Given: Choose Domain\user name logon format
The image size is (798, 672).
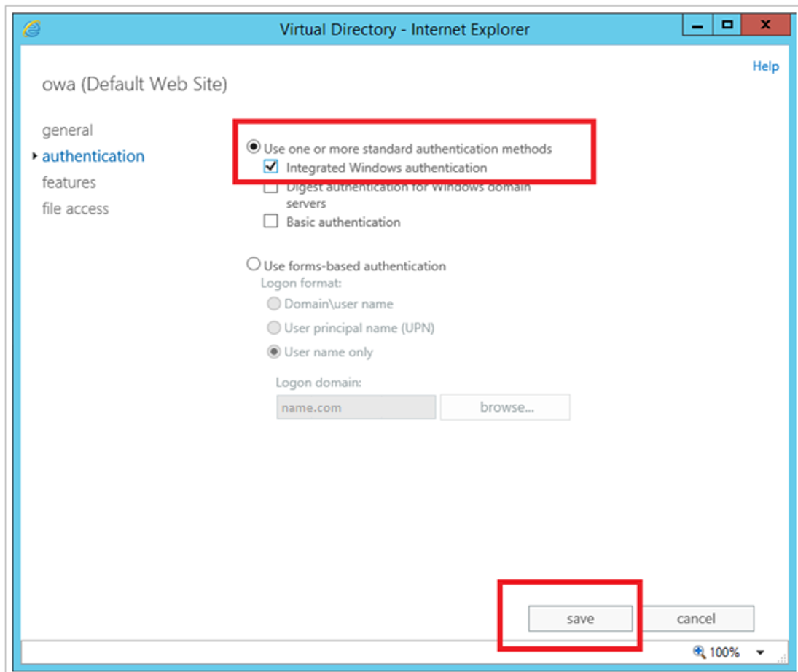Looking at the screenshot, I should click(x=274, y=303).
